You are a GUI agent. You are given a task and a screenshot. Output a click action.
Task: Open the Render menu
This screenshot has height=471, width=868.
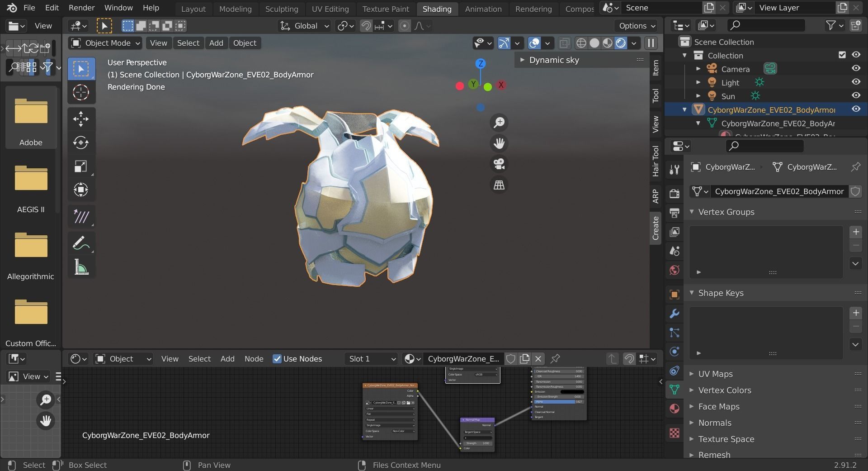point(82,8)
